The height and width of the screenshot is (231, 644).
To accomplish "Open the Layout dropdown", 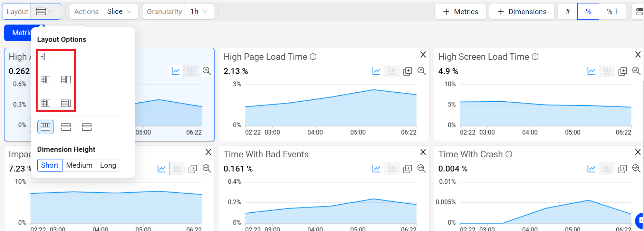I will tap(45, 12).
